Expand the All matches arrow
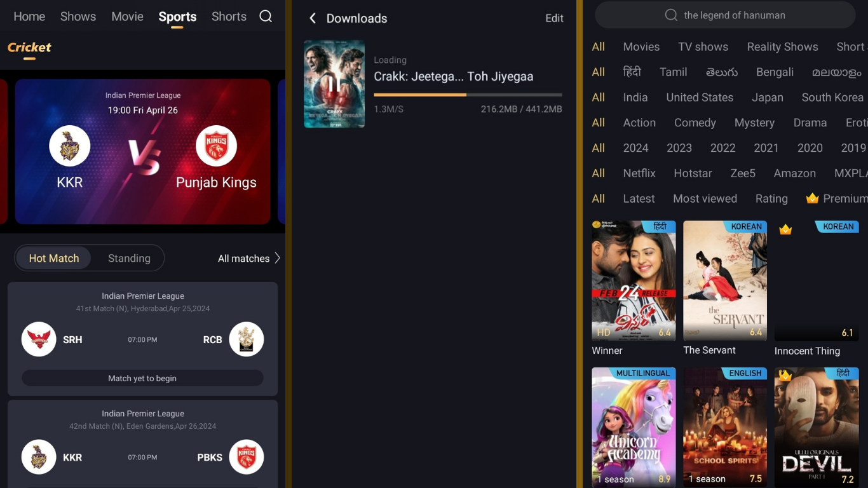Viewport: 868px width, 488px height. coord(277,258)
